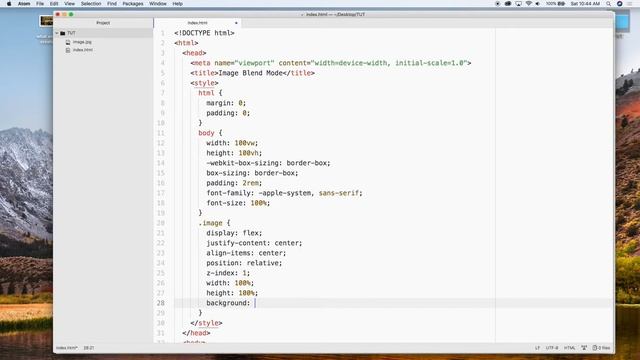Image resolution: width=640 pixels, height=360 pixels.
Task: Click the -webkit-box-sizing declaration
Action: coord(268,163)
